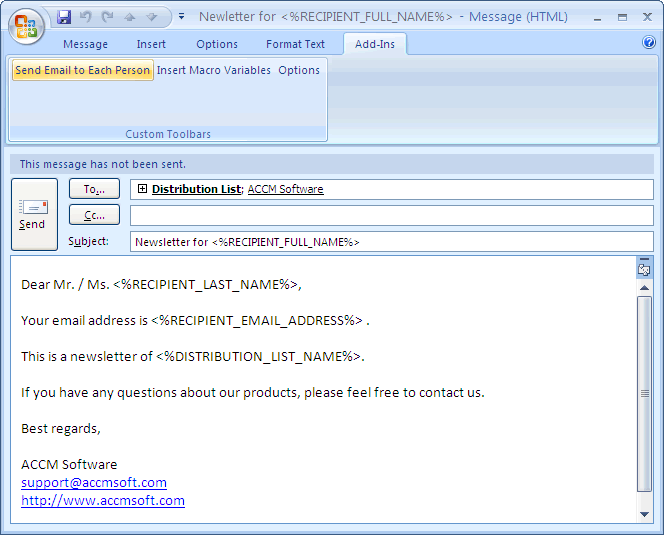The height and width of the screenshot is (535, 664).
Task: Open the Insert ribbon tab
Action: tap(151, 44)
